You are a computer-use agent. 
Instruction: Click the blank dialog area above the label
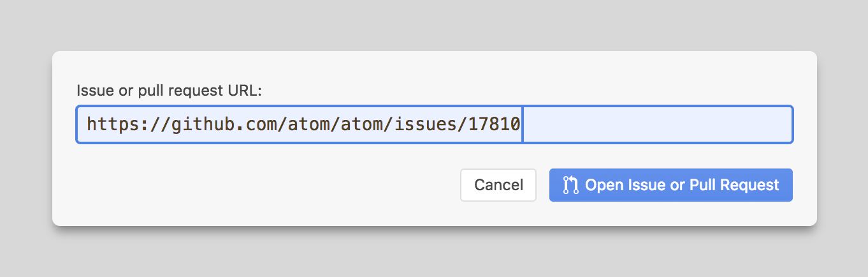click(434, 67)
